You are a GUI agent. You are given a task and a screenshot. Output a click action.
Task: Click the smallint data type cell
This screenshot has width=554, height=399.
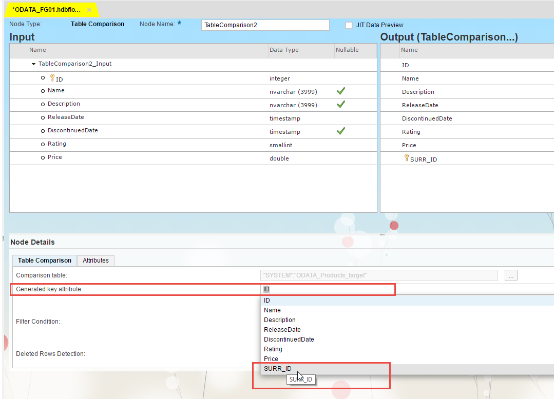(281, 145)
